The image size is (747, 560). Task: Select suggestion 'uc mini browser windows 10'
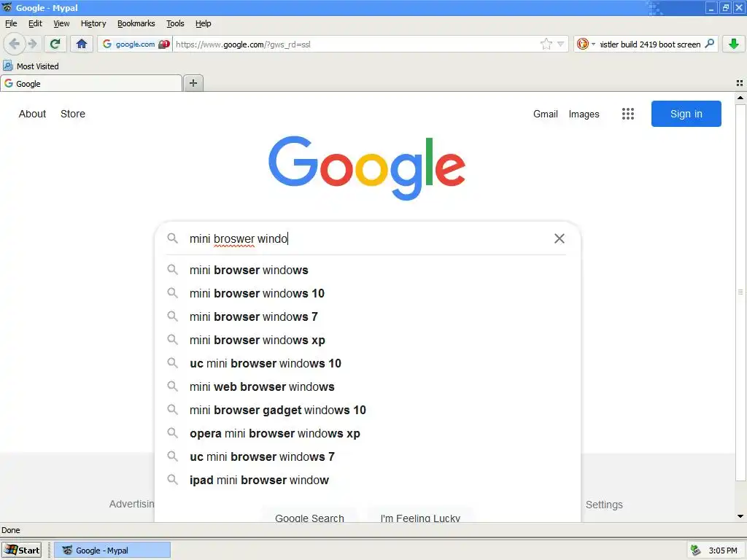pos(367,363)
